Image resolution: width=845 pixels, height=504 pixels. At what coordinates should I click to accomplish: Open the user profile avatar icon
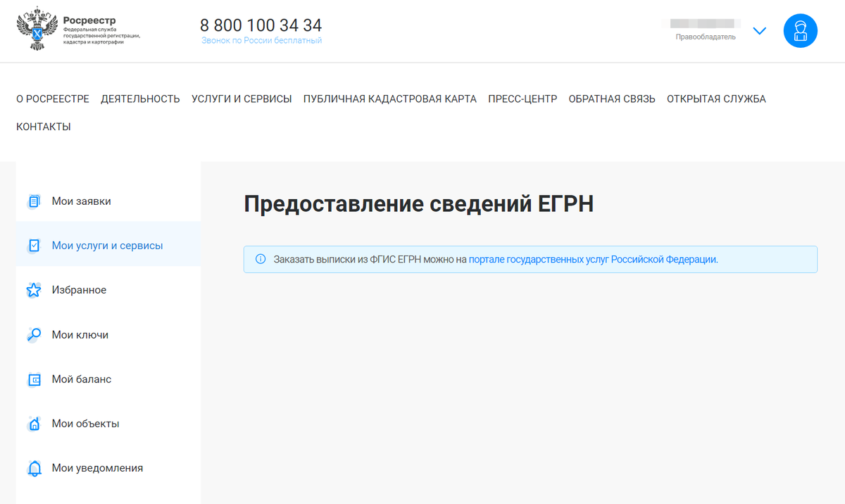click(801, 31)
